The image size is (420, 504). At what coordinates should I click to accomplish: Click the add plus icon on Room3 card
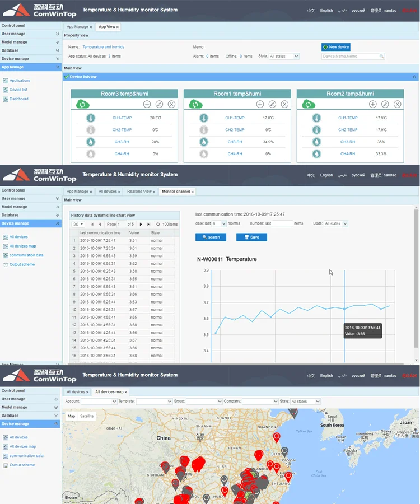click(x=147, y=104)
